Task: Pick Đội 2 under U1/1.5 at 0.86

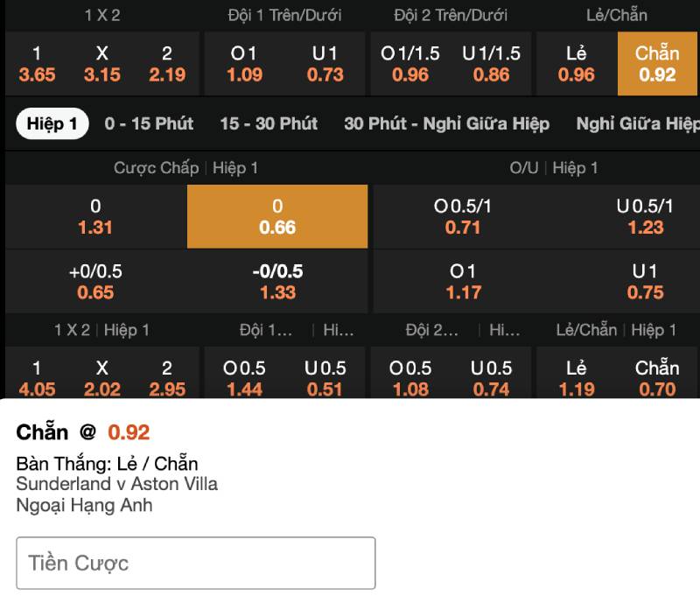Action: 491,64
